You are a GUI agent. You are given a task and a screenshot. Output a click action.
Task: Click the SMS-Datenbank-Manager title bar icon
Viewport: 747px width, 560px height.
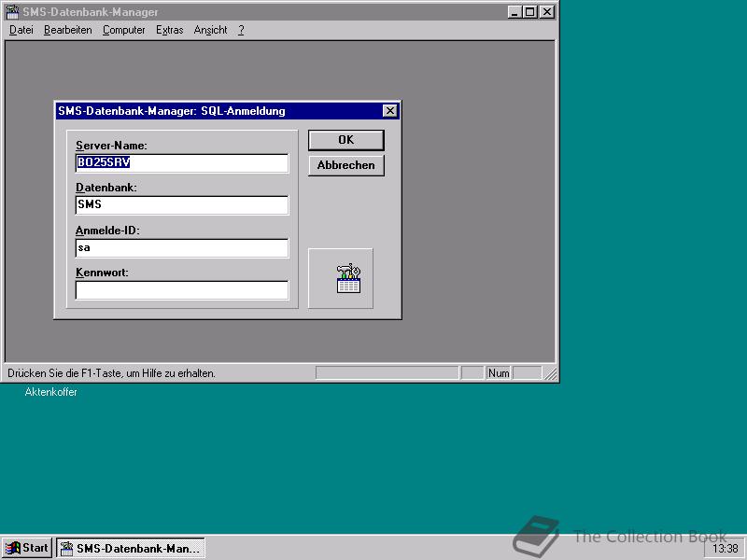[12, 12]
